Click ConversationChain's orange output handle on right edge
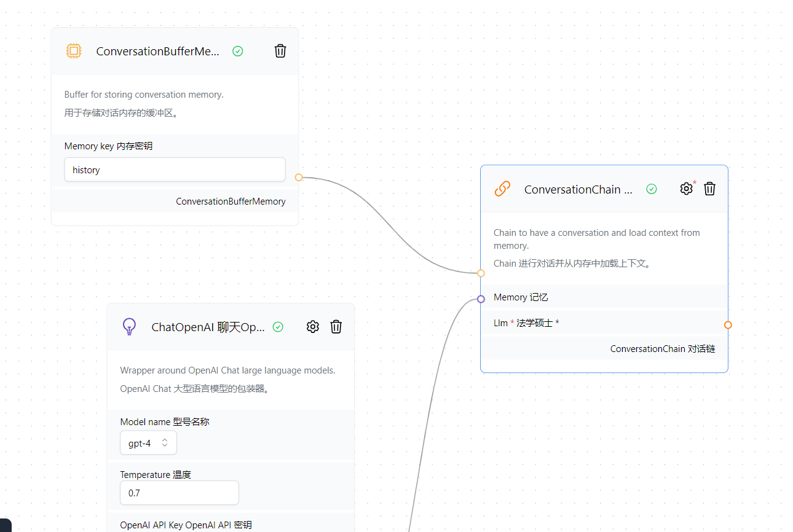 point(728,325)
